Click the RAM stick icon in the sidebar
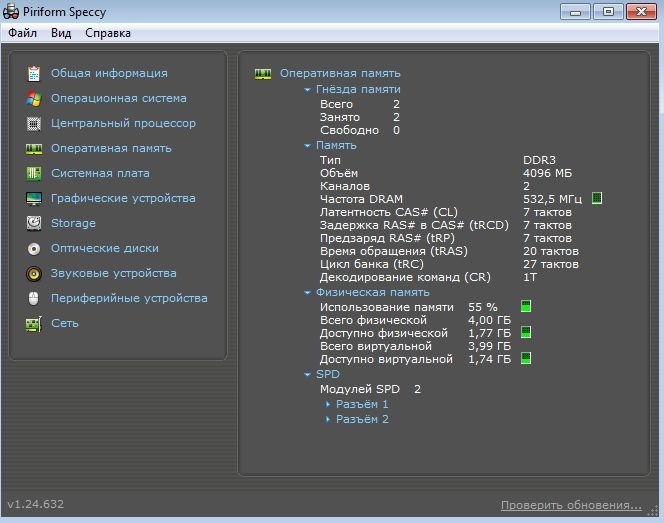Screen dimensions: 664x523 [x=34, y=149]
